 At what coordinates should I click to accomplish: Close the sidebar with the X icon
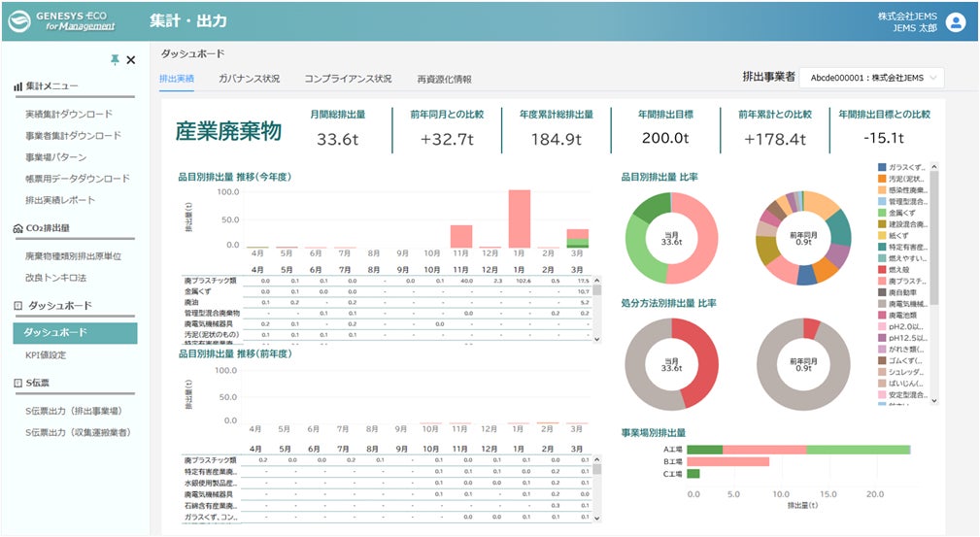tap(130, 60)
